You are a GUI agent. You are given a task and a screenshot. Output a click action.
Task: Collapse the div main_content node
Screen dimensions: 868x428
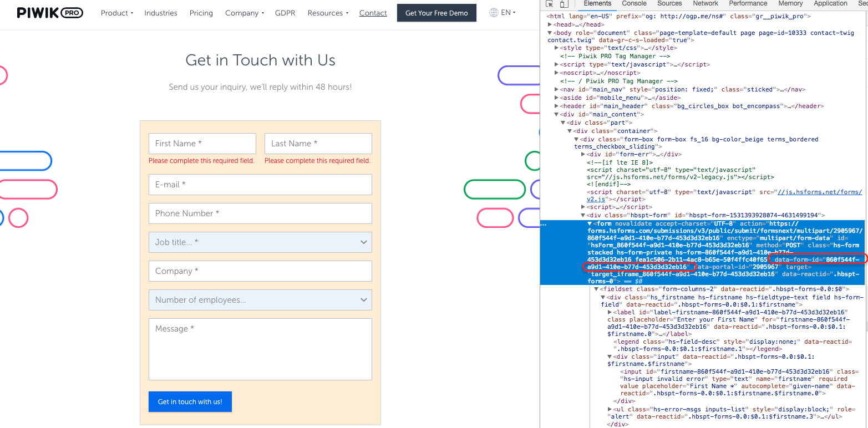coord(556,114)
